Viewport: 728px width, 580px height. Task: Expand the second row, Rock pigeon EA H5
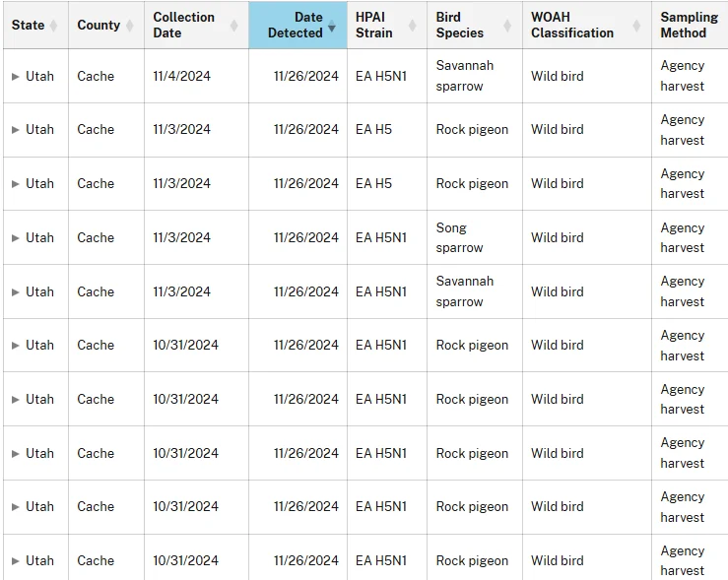tap(16, 129)
